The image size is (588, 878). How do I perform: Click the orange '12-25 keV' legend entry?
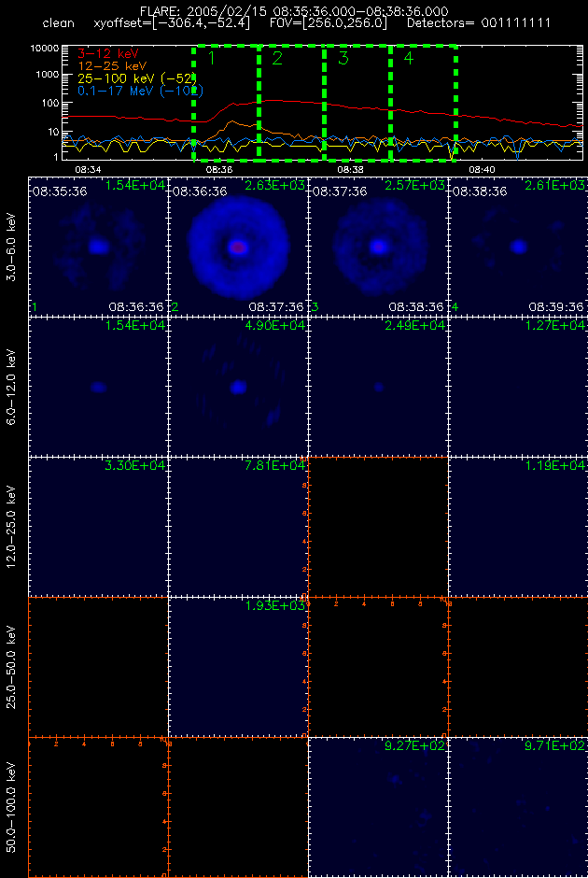112,66
